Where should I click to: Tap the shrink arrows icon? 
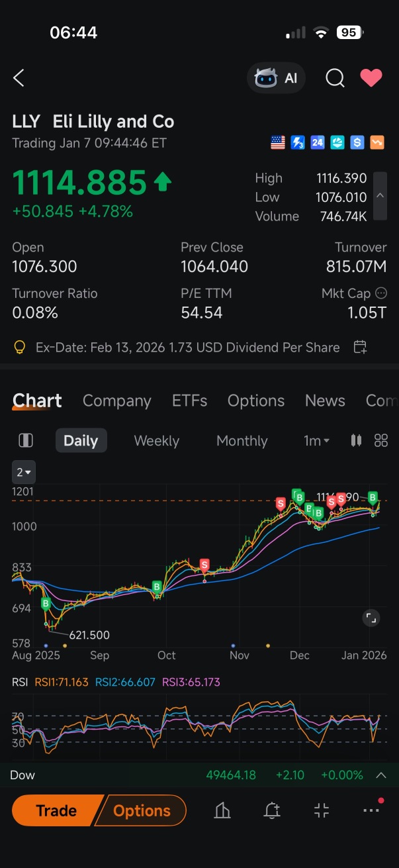click(322, 810)
